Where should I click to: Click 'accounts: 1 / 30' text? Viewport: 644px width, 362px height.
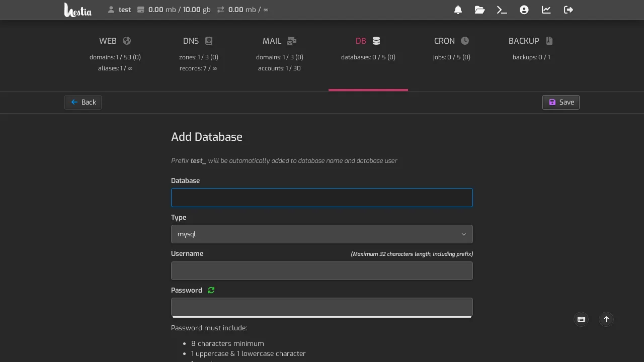pos(279,68)
